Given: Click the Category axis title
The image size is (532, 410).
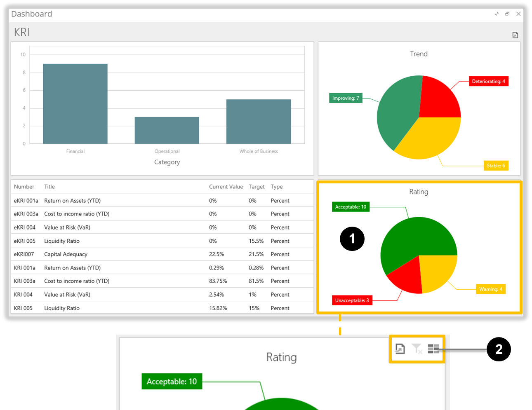Looking at the screenshot, I should [167, 162].
